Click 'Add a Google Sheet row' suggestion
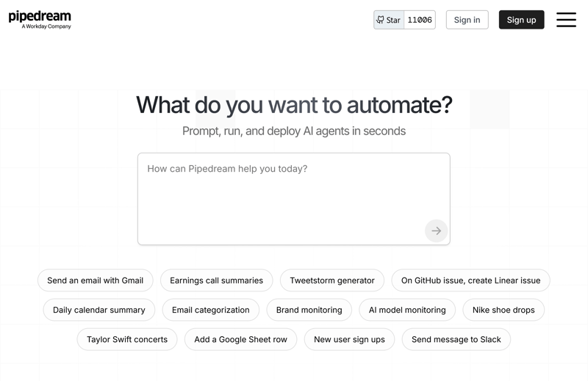Screen dimensions: 588x381 (x=240, y=339)
